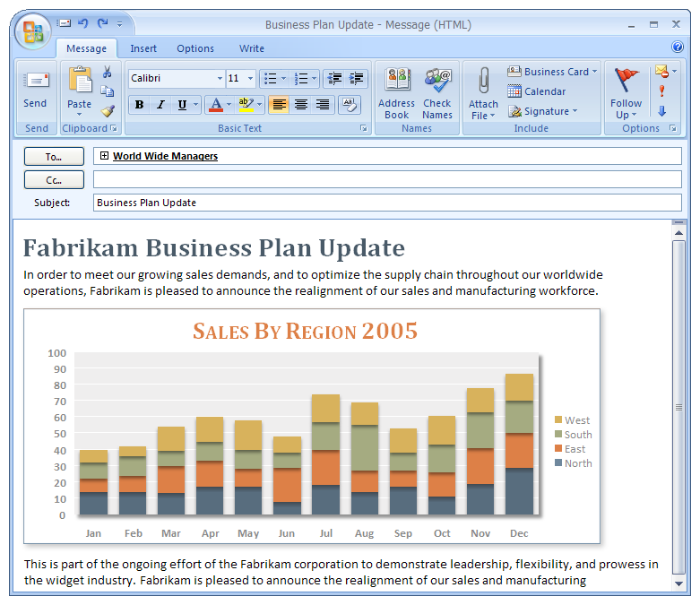Viewport: 700px width, 605px height.
Task: Apply a bulleted list
Action: (270, 79)
